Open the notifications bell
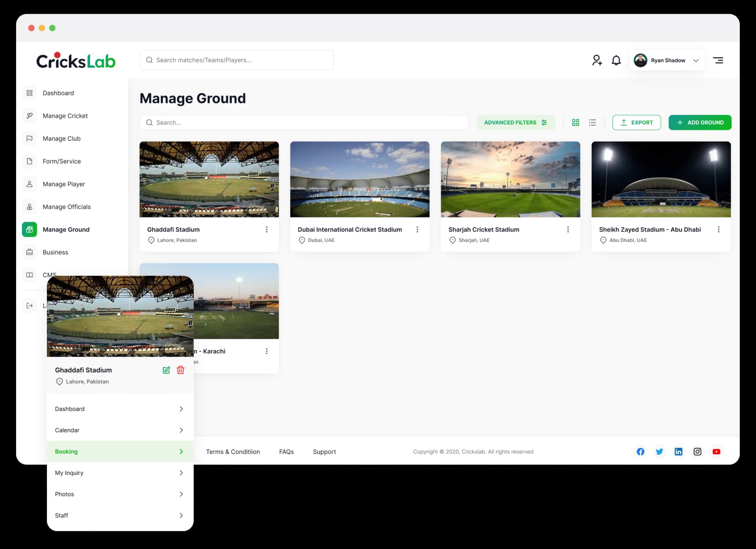This screenshot has height=549, width=756. (616, 60)
